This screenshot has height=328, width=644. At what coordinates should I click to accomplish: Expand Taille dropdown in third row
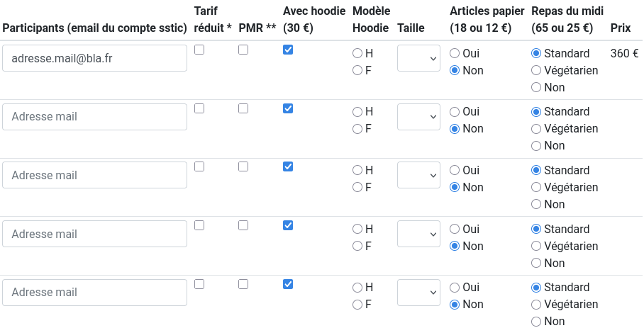click(x=419, y=175)
